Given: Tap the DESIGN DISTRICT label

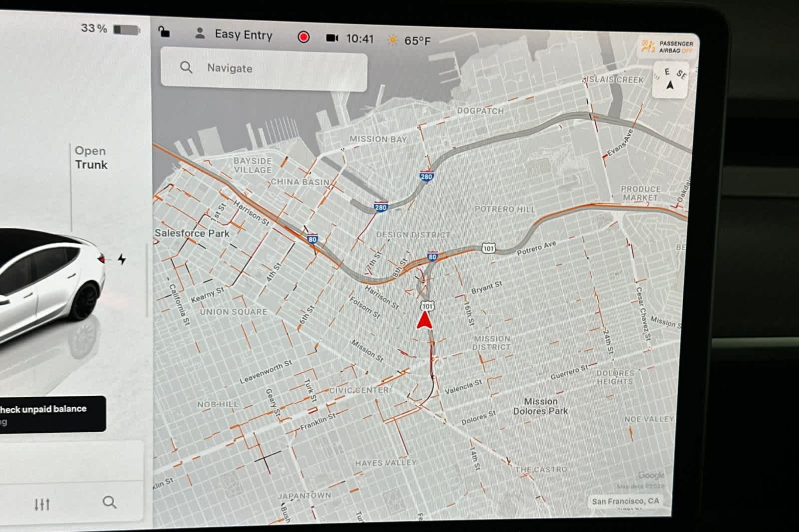Looking at the screenshot, I should point(413,235).
